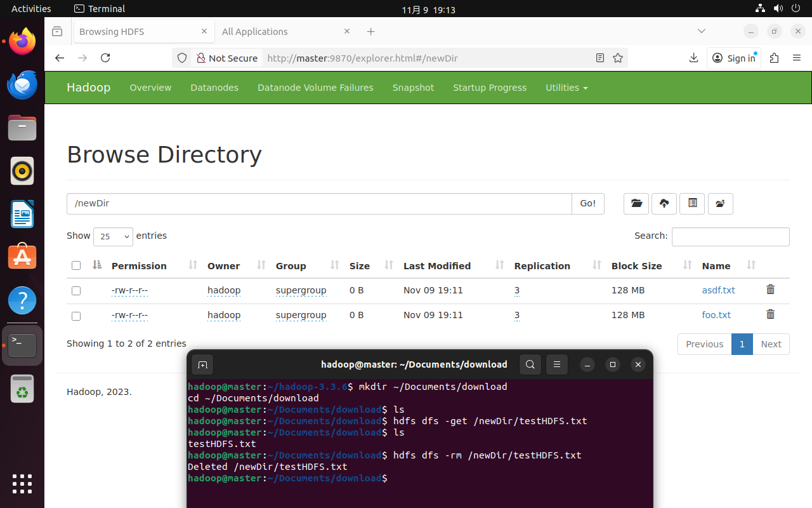Open the Show entries count dropdown
The width and height of the screenshot is (812, 508).
click(113, 236)
